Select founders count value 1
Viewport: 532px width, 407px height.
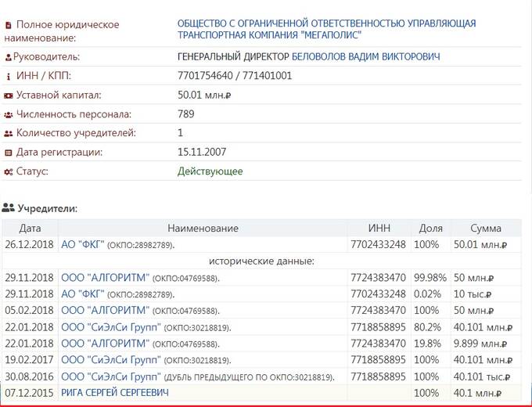click(180, 133)
